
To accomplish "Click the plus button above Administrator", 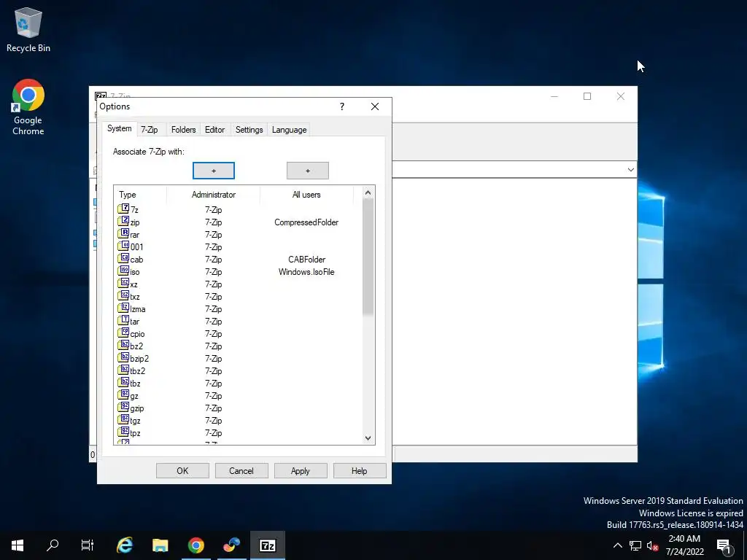I will [x=214, y=171].
